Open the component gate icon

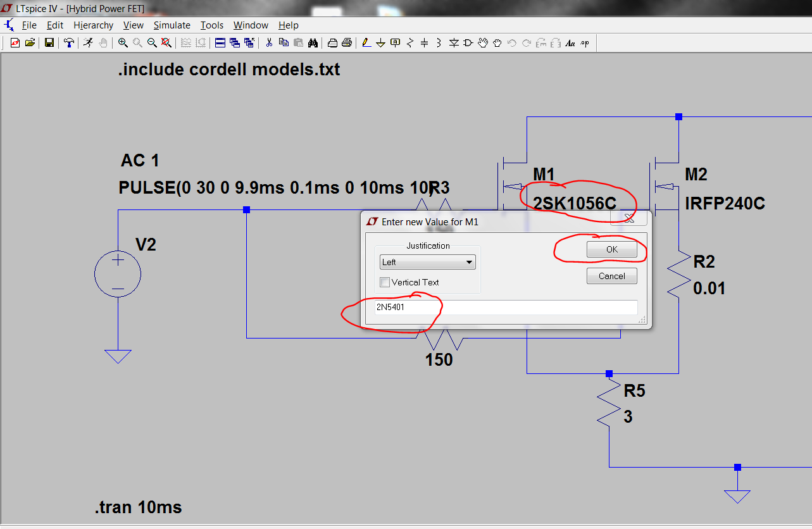[x=468, y=43]
